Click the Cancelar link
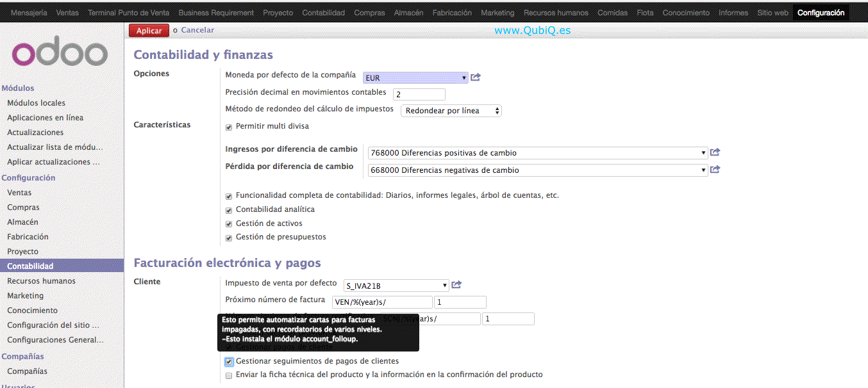 [197, 30]
